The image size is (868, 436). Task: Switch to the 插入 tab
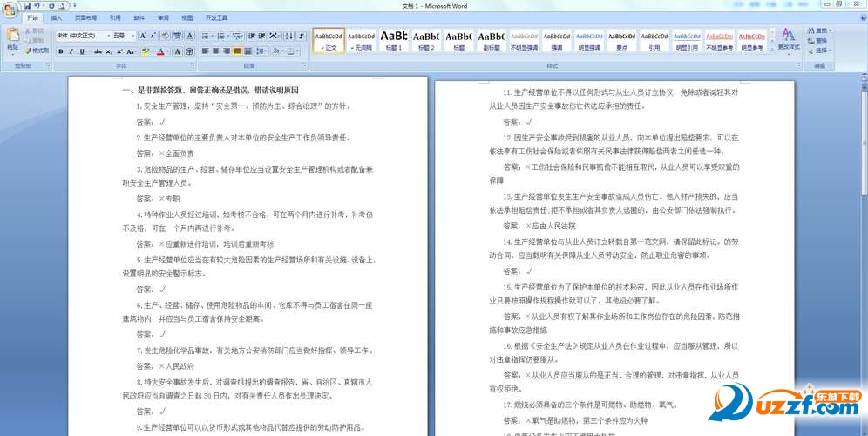(57, 17)
